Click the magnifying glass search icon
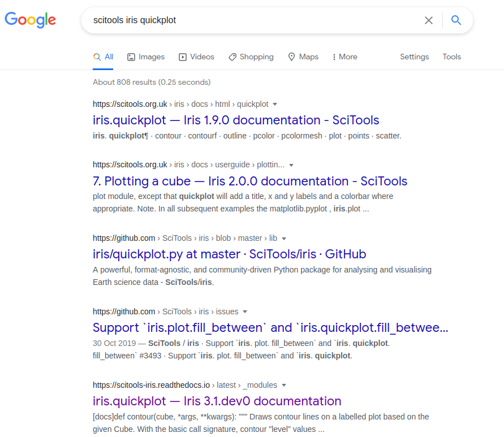 click(456, 20)
